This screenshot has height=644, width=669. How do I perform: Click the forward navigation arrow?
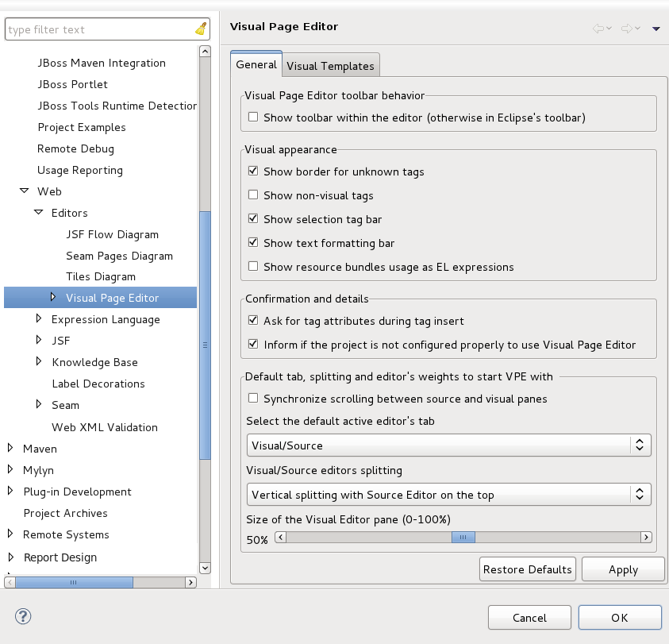(625, 26)
